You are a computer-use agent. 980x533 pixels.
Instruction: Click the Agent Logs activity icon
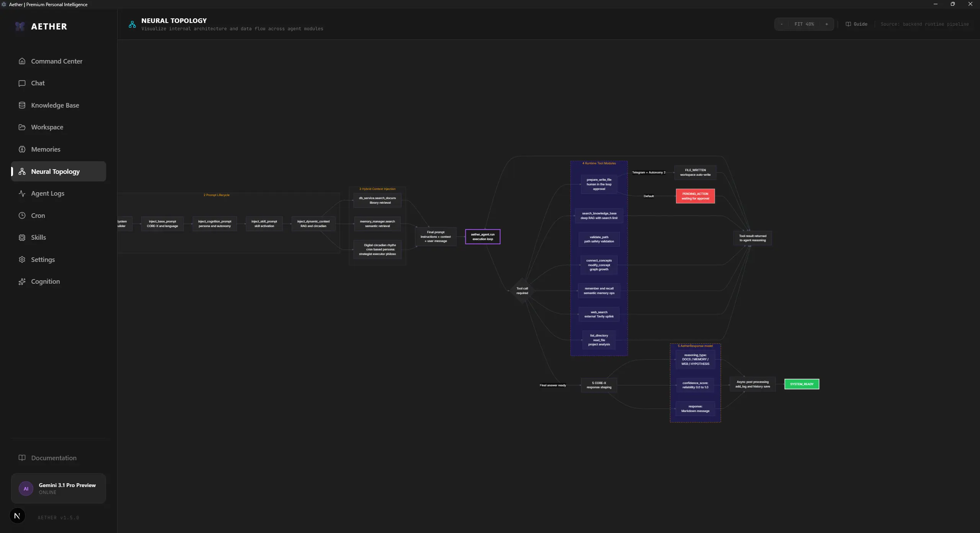point(22,193)
